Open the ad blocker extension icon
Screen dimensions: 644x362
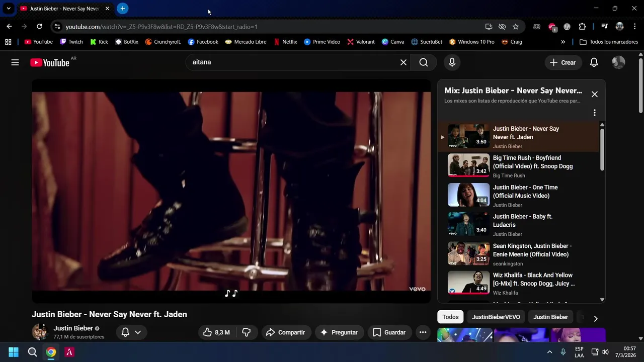pos(552,27)
